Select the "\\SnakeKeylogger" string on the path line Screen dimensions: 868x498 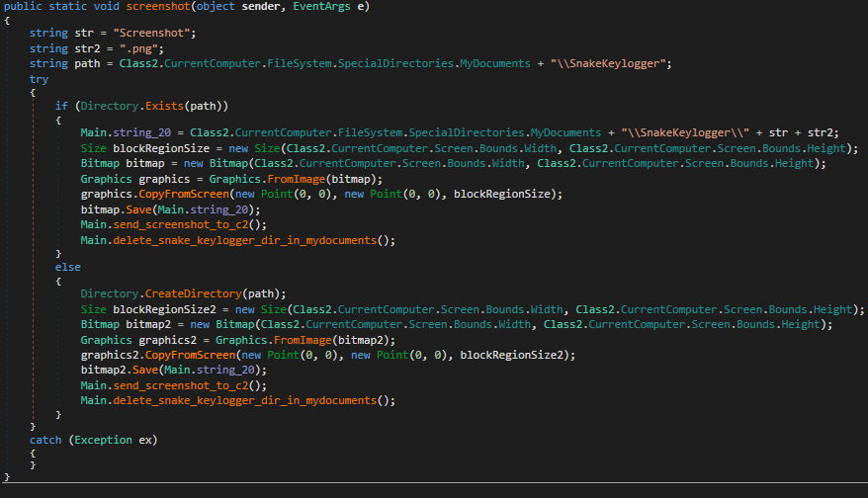[x=607, y=63]
